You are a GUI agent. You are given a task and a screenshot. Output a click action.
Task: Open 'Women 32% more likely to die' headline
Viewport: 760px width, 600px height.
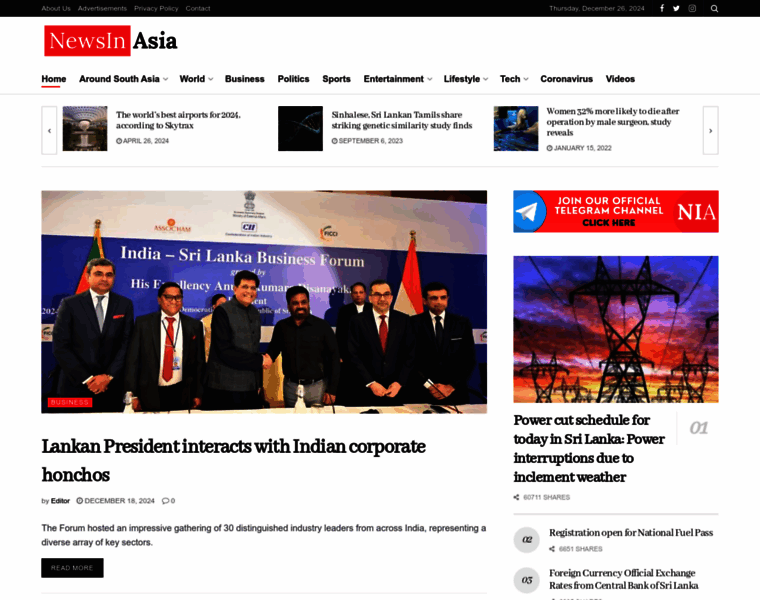pyautogui.click(x=613, y=122)
